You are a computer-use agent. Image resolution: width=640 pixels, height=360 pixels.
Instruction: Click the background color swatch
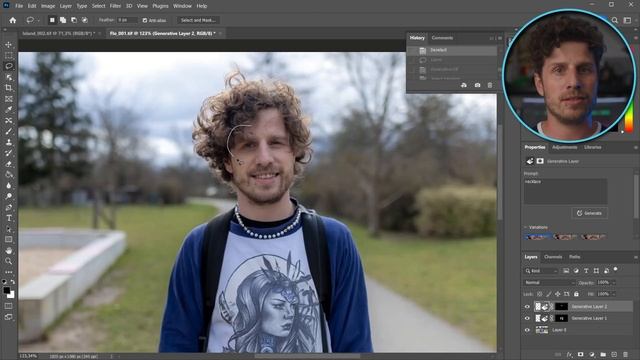11,295
